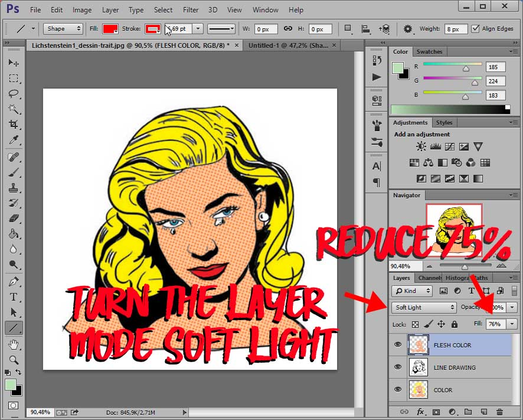This screenshot has height=420, width=523.
Task: Select the Path Selection tool
Action: pyautogui.click(x=14, y=312)
